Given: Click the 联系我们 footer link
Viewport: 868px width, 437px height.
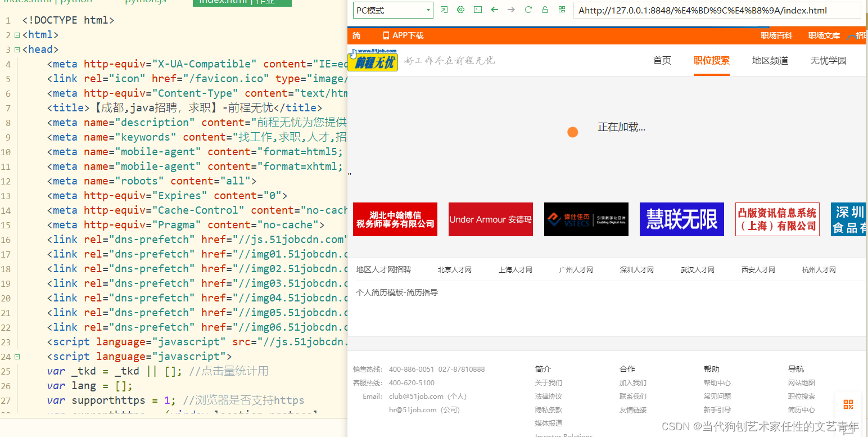Looking at the screenshot, I should [x=633, y=397].
